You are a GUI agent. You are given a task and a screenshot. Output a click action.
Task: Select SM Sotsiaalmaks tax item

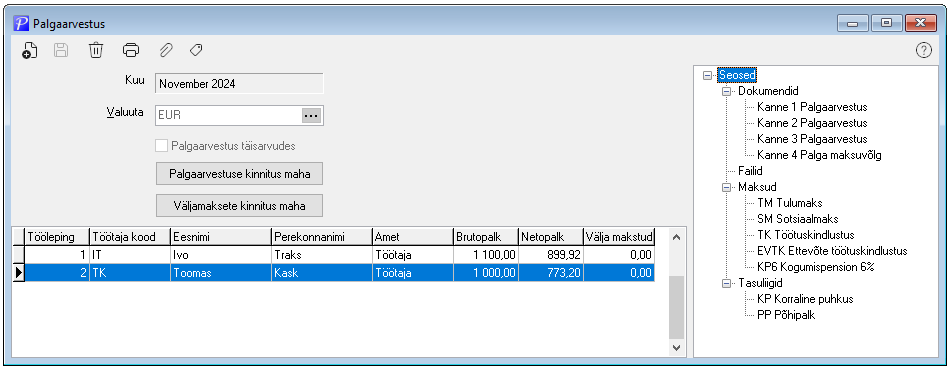tap(798, 219)
